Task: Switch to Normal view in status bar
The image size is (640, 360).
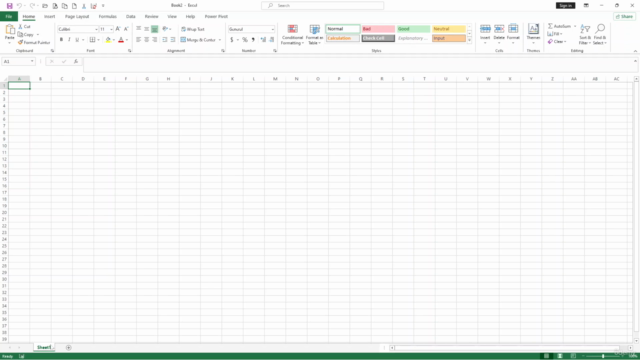Action: (546, 356)
